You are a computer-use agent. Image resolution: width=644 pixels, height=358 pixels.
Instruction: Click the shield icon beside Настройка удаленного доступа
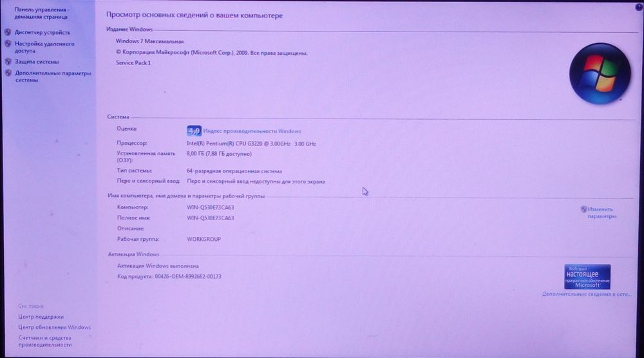[8, 44]
